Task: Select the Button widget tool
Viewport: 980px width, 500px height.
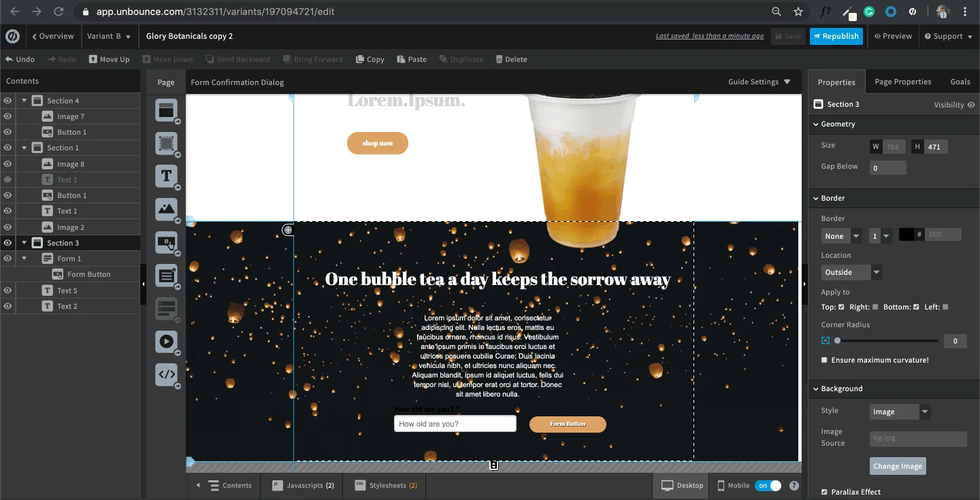Action: (x=166, y=242)
